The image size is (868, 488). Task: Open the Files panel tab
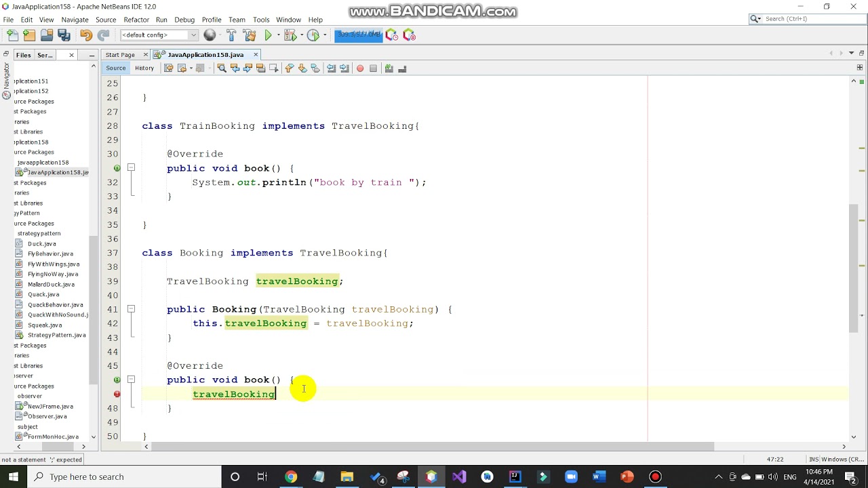(24, 55)
